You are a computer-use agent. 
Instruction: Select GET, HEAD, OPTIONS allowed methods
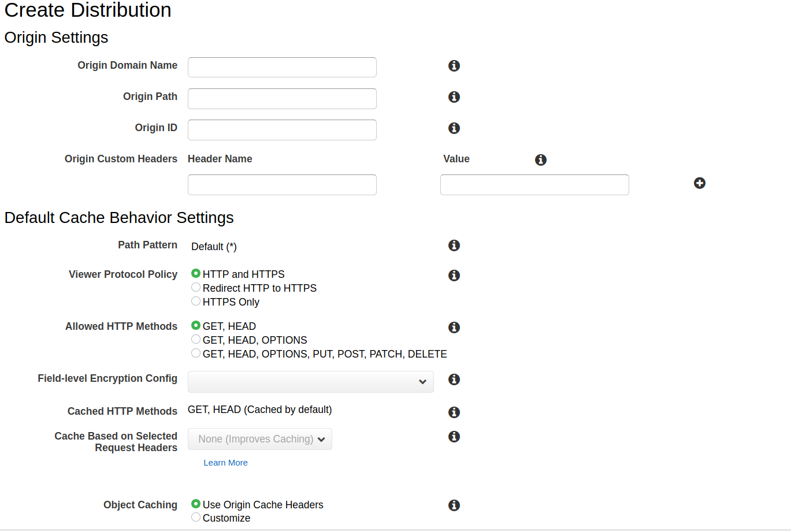196,340
